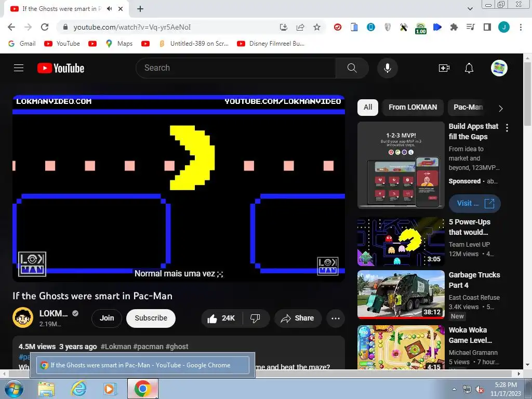Start voice search with the microphone icon
532x399 pixels.
tap(387, 68)
